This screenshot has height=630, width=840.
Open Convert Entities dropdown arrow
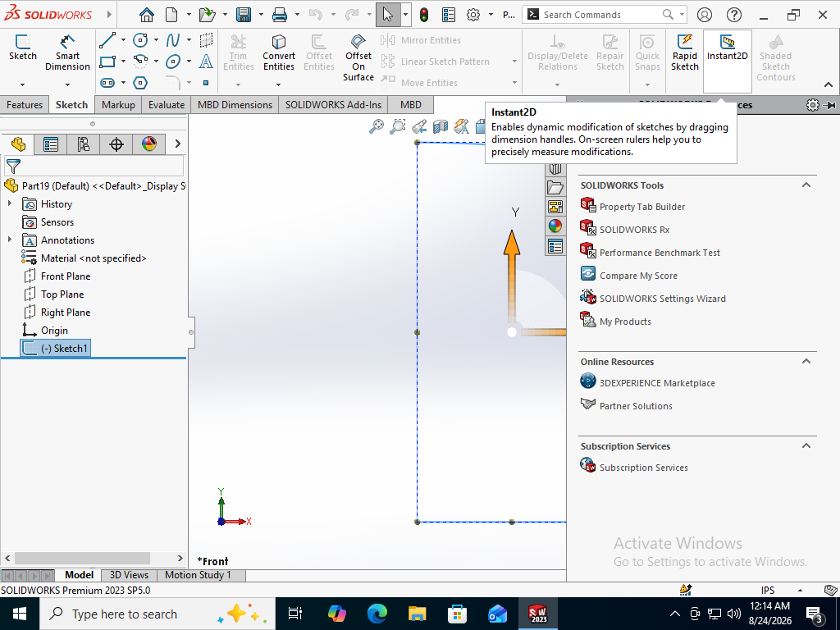click(x=279, y=84)
